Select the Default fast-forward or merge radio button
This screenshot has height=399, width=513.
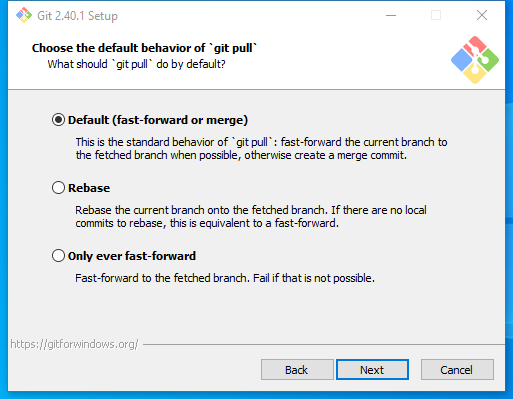pyautogui.click(x=58, y=120)
